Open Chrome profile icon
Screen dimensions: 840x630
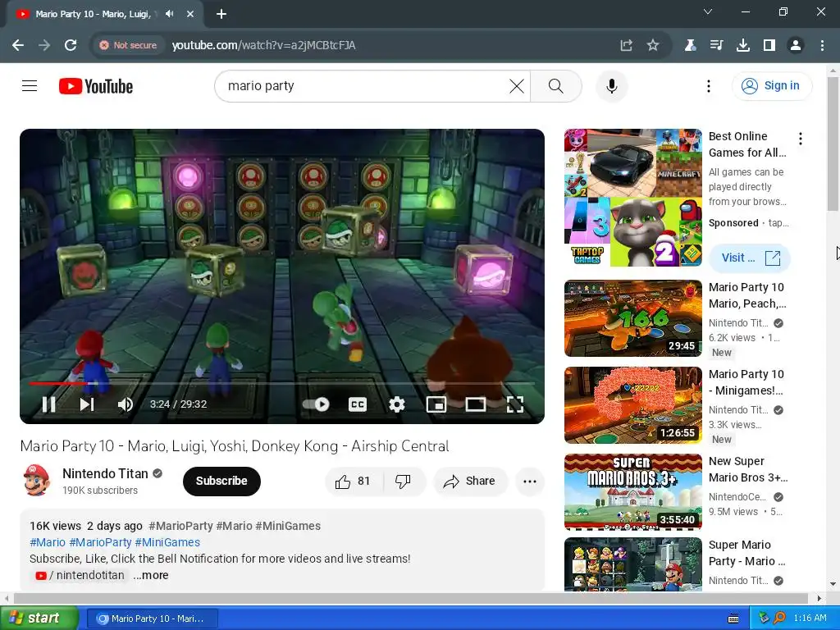tap(796, 45)
